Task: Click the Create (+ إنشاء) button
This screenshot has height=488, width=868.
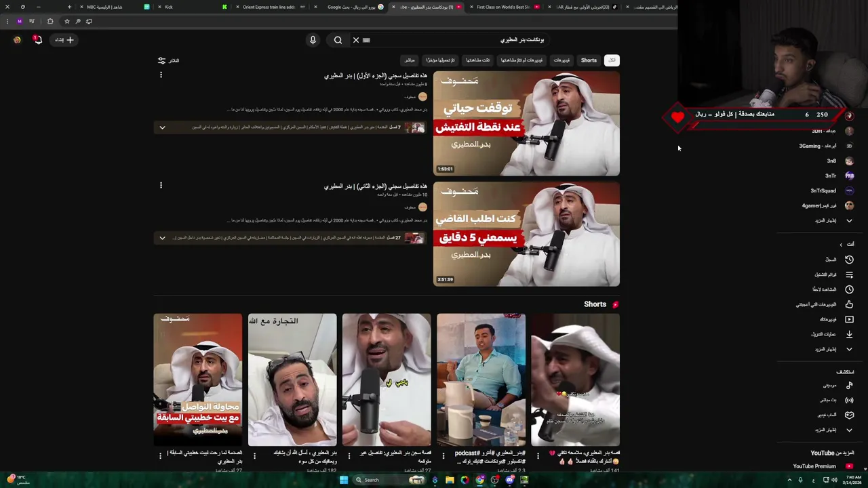Action: [x=65, y=40]
